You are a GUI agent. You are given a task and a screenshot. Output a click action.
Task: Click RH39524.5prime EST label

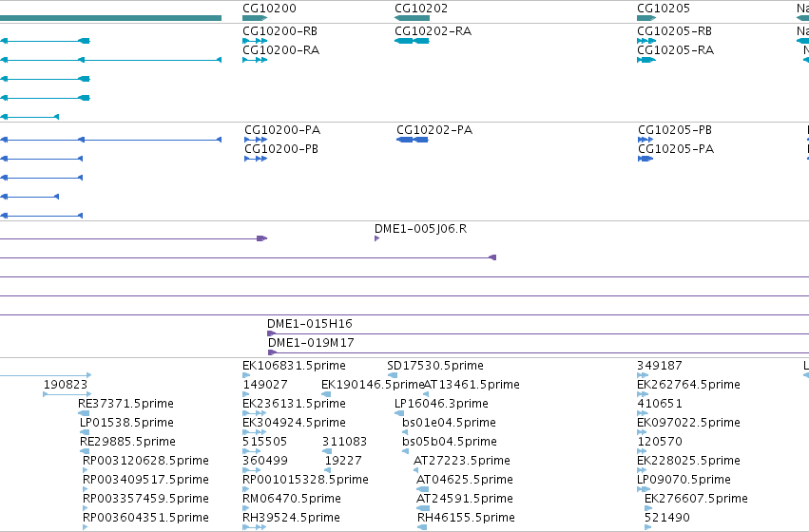tap(291, 518)
